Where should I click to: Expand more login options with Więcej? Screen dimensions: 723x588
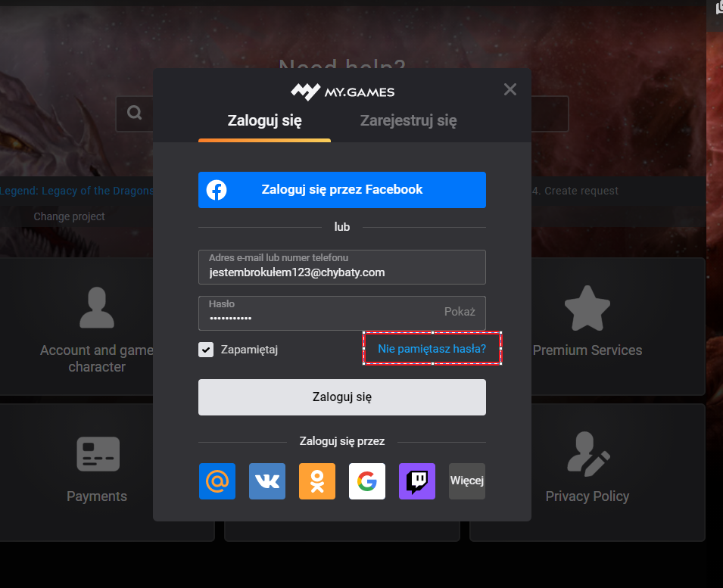coord(467,481)
